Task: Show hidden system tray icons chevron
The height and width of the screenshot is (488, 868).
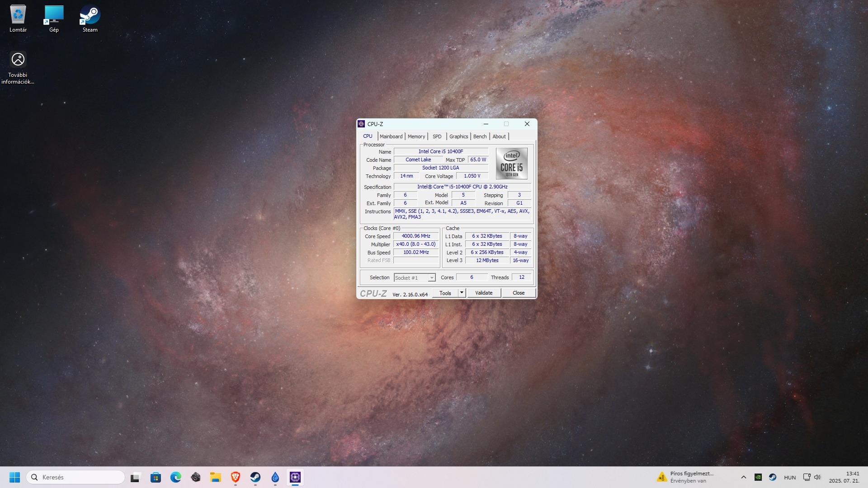Action: coord(743,477)
